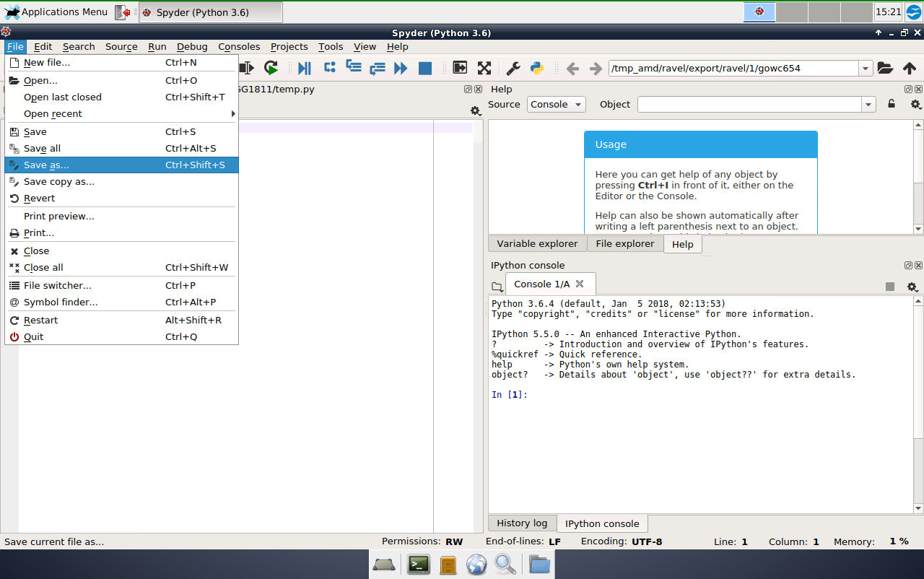
Task: Expand the Open recent submenu
Action: point(121,113)
